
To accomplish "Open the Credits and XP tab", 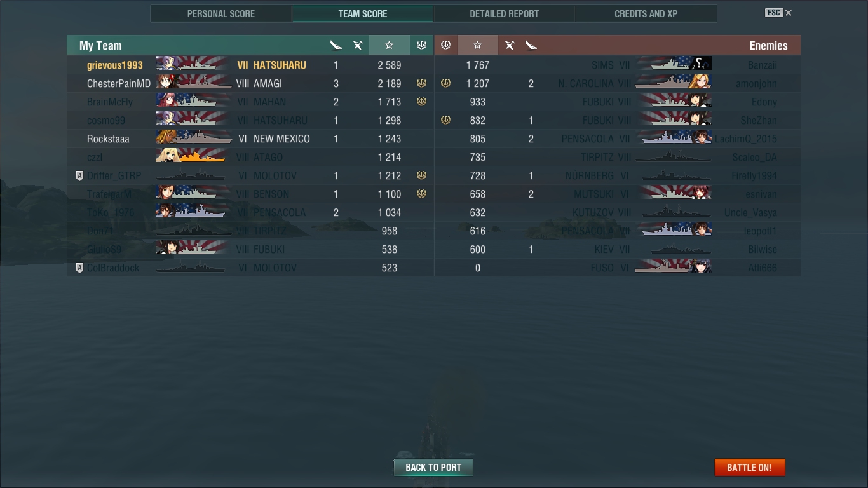I will point(646,13).
